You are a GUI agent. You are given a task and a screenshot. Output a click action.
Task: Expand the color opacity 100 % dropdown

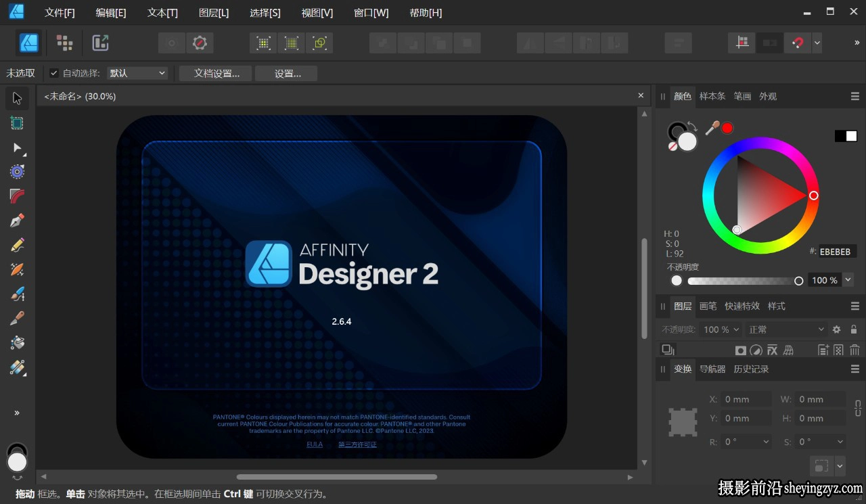click(x=848, y=279)
